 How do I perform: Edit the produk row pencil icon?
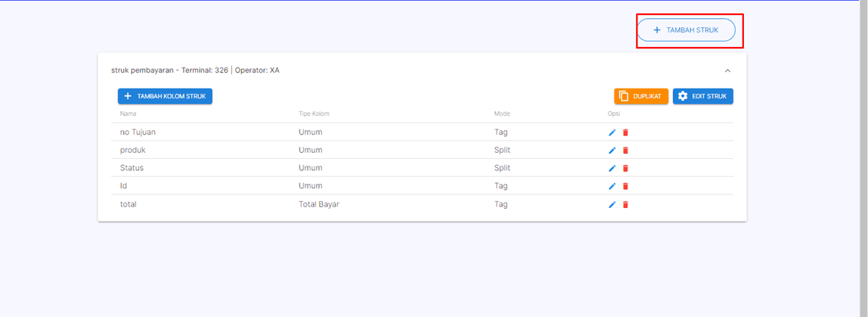(612, 151)
